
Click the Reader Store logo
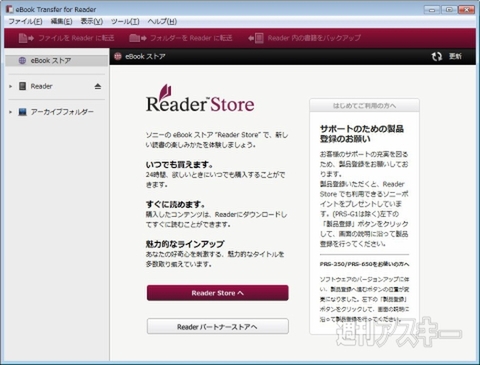200,99
